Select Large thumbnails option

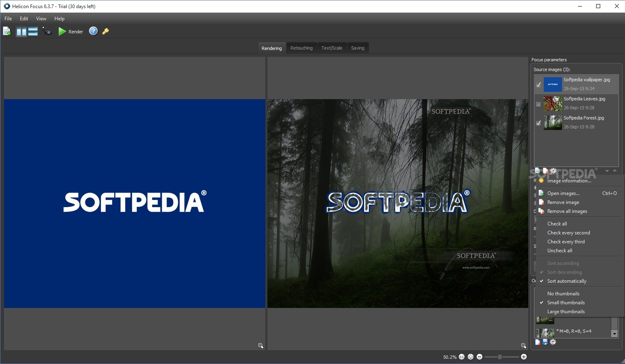pos(579,312)
